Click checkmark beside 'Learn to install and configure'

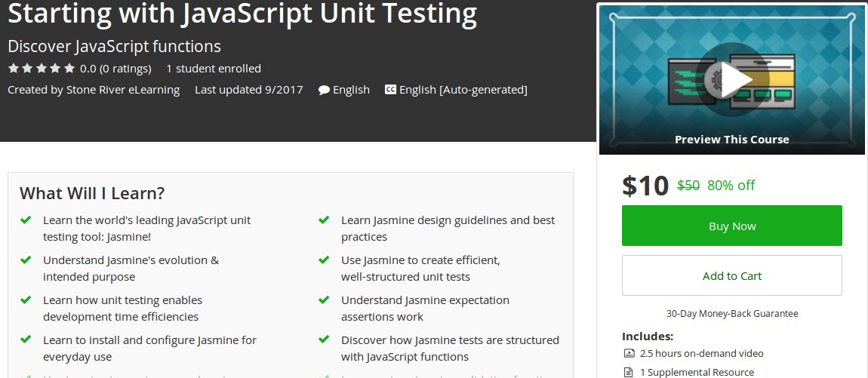pyautogui.click(x=26, y=340)
